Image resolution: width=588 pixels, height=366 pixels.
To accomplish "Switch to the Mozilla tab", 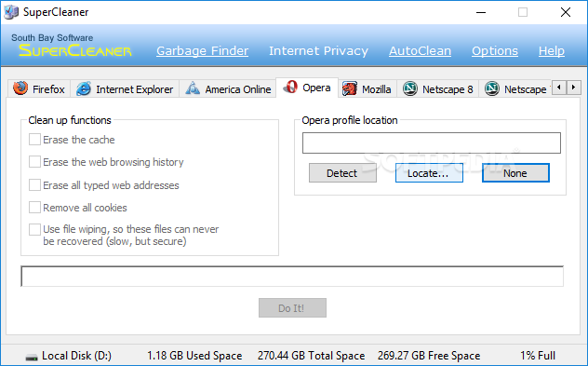I will point(367,88).
